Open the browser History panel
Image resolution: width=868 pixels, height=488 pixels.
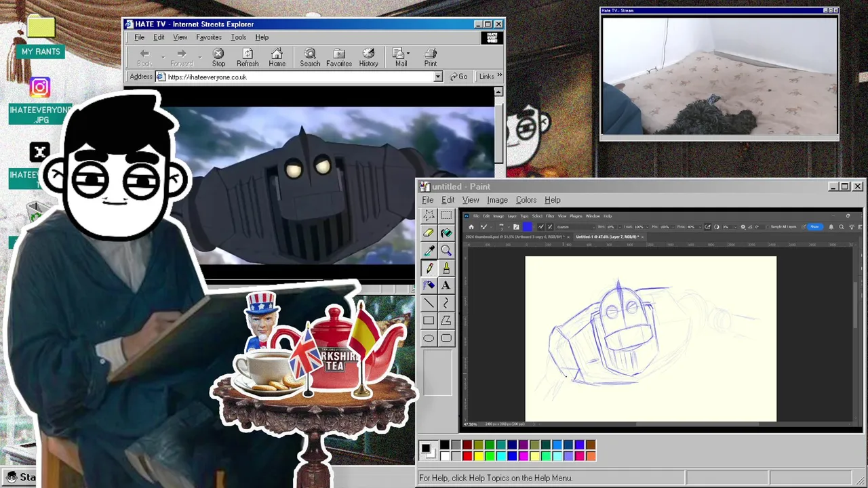point(369,58)
